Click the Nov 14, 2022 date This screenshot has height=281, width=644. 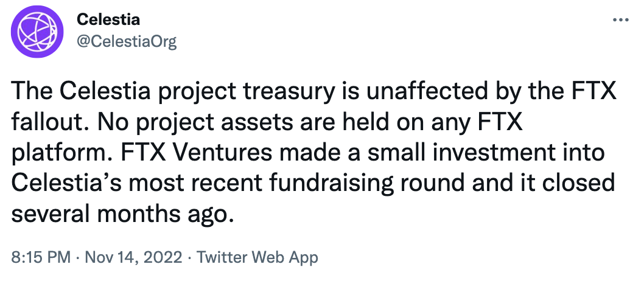pos(133,258)
